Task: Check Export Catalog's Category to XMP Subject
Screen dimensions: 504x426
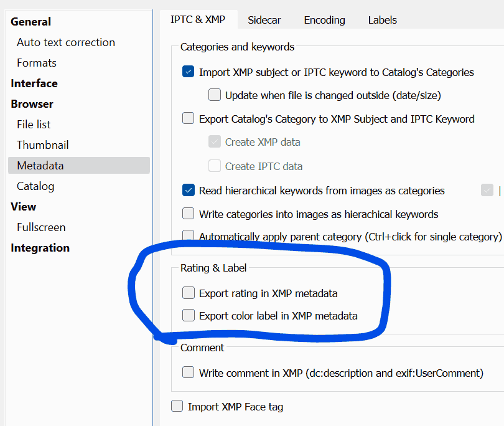Action: point(189,118)
